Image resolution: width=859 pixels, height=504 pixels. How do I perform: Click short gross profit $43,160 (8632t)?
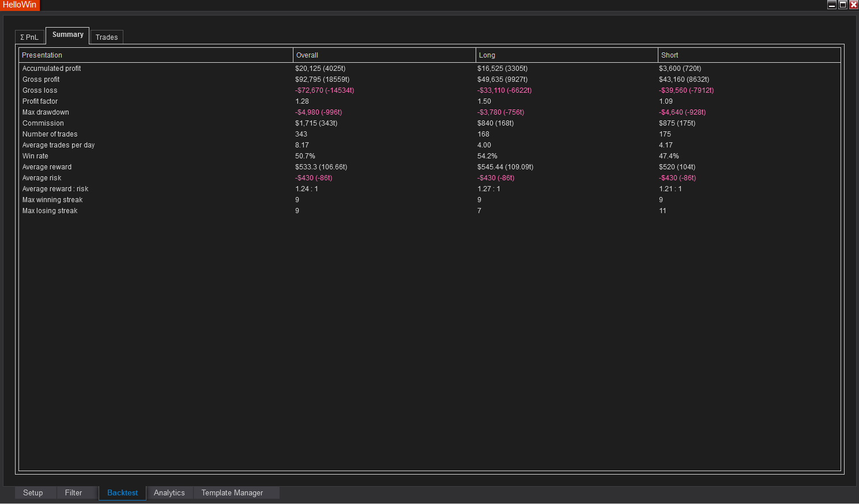coord(684,79)
